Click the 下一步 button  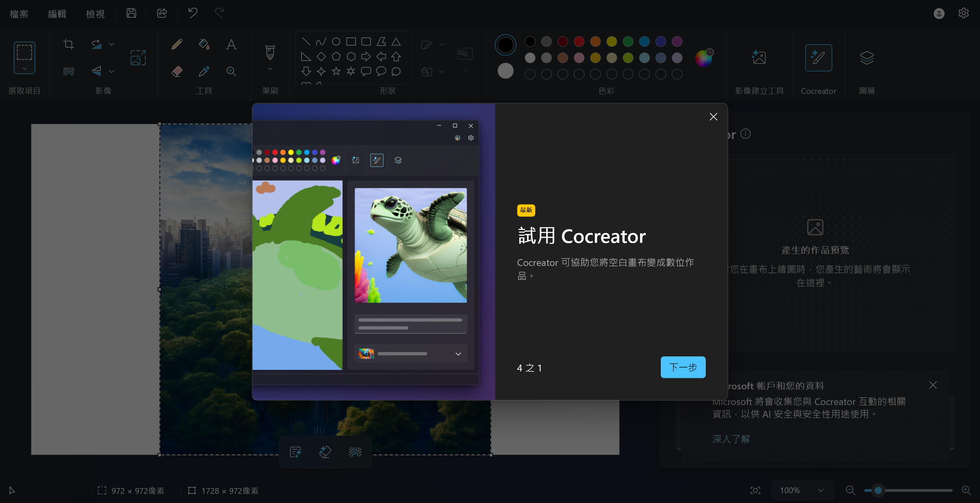pyautogui.click(x=683, y=367)
